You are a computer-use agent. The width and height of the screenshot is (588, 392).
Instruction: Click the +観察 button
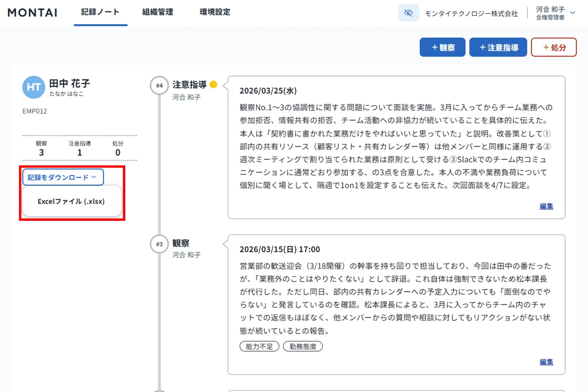tap(442, 47)
